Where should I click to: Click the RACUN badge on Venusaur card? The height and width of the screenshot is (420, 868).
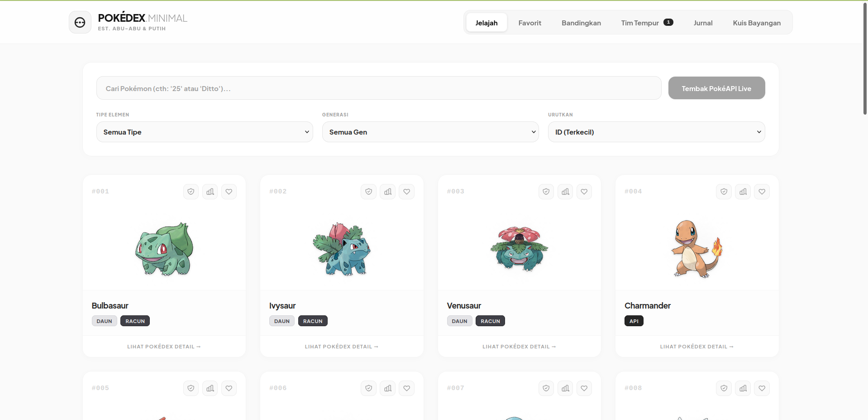tap(490, 321)
